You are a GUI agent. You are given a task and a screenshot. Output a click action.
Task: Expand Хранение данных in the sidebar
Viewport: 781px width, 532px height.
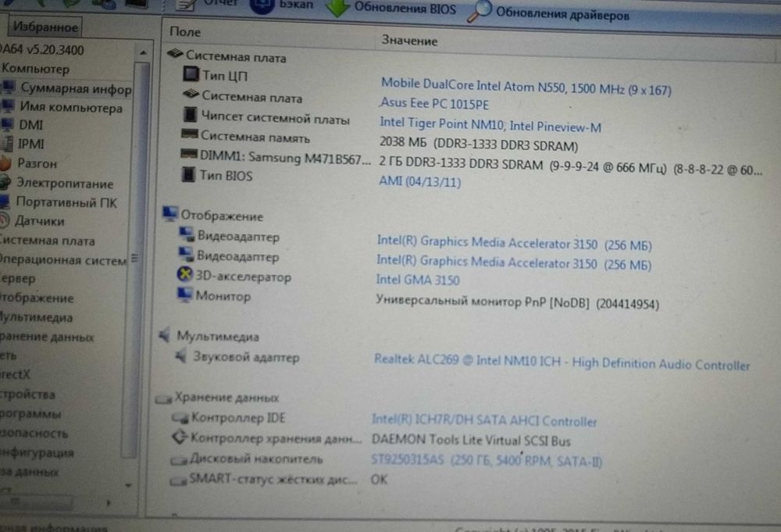pos(47,337)
